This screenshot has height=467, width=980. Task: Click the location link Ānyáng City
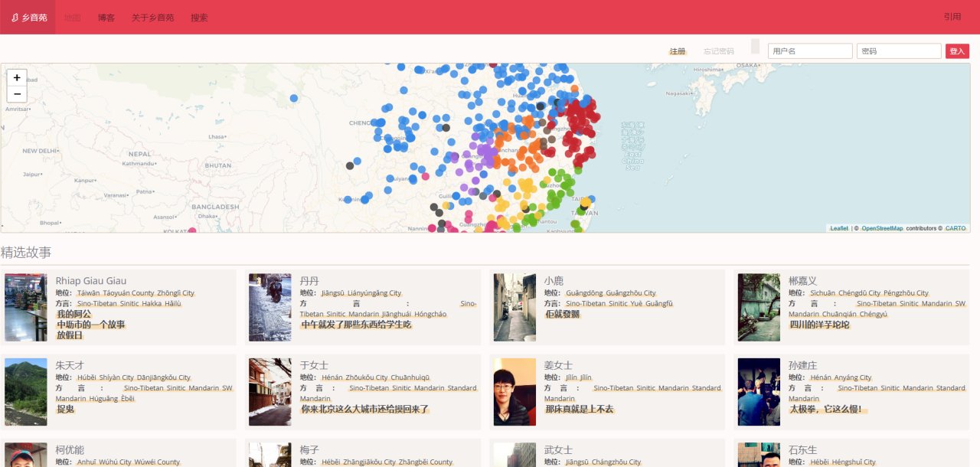pyautogui.click(x=854, y=377)
